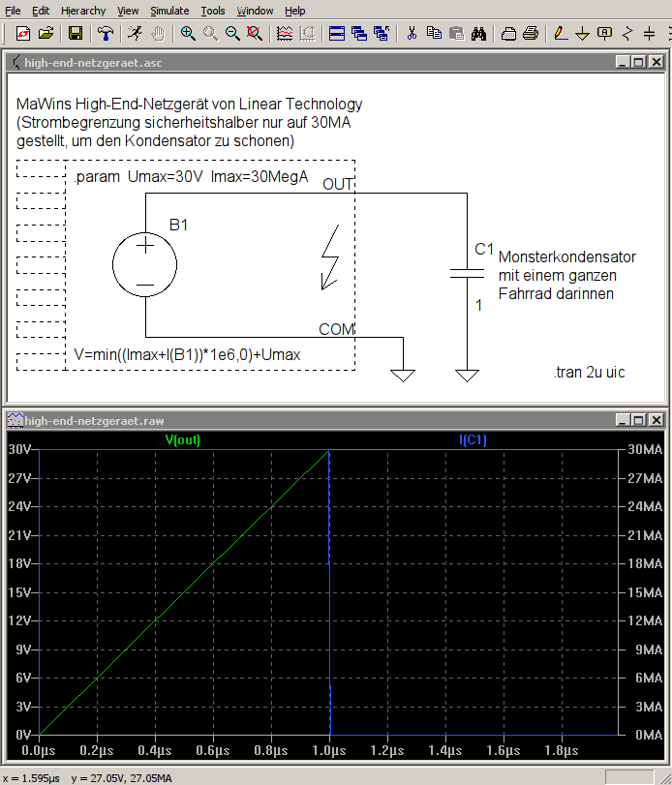Click the Zoom Full Extents crossed magnifier icon
This screenshot has width=672, height=785.
[255, 34]
